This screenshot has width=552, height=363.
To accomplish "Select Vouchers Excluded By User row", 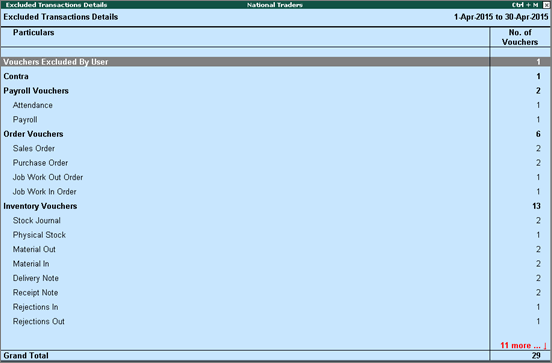I will click(276, 62).
